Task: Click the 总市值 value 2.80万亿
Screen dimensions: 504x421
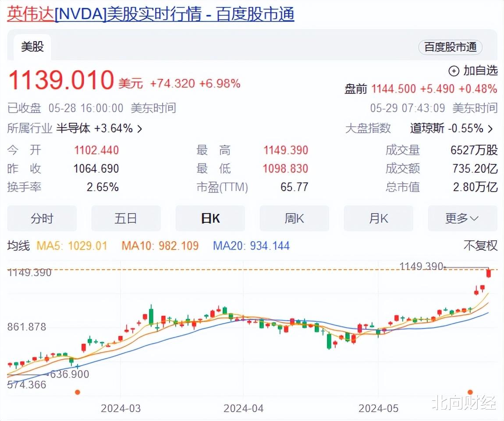Action: click(x=476, y=187)
